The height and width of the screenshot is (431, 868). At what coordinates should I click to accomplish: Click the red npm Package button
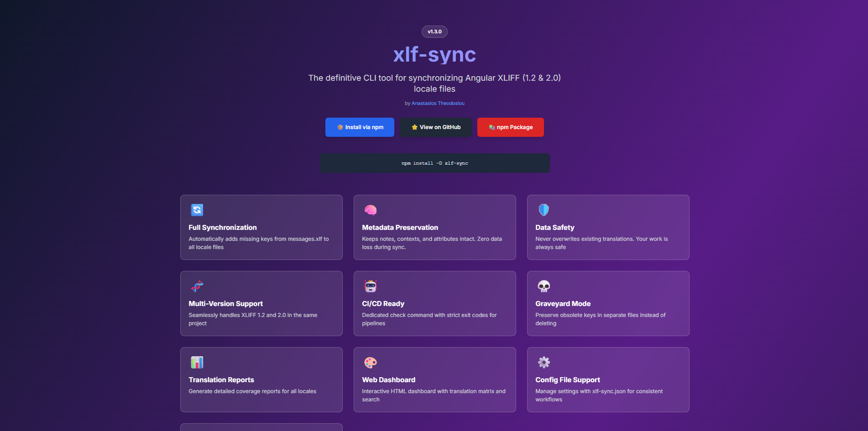click(510, 127)
